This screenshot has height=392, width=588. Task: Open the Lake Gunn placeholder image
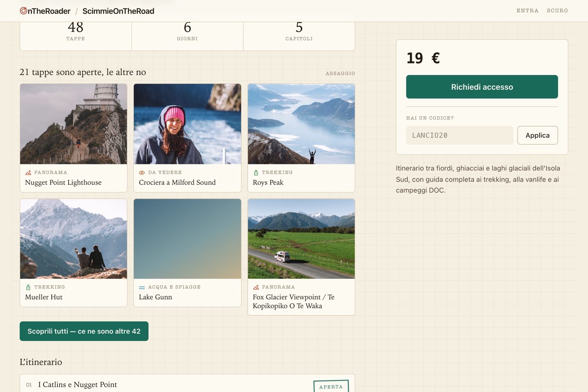pos(187,239)
